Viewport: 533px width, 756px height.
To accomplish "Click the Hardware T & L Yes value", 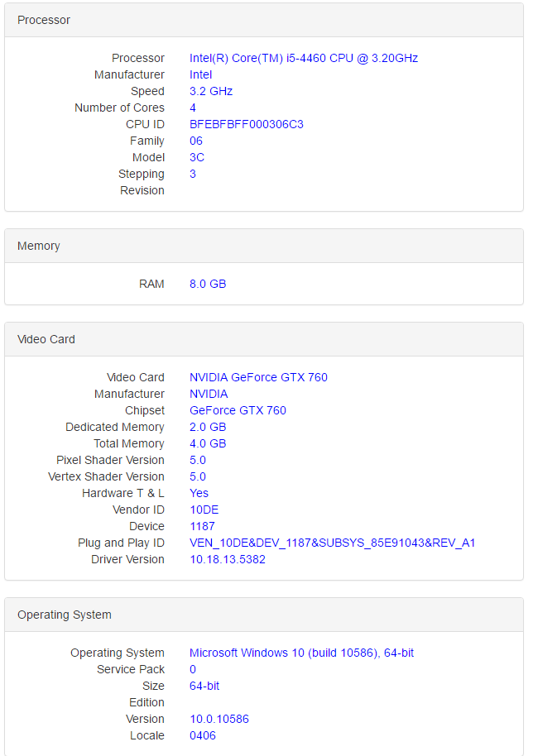I will click(199, 493).
